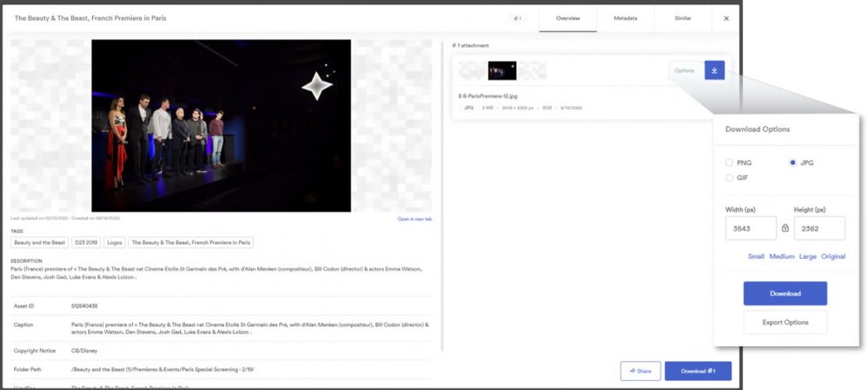
Task: Toggle the aspect ratio lock icon
Action: tap(785, 228)
